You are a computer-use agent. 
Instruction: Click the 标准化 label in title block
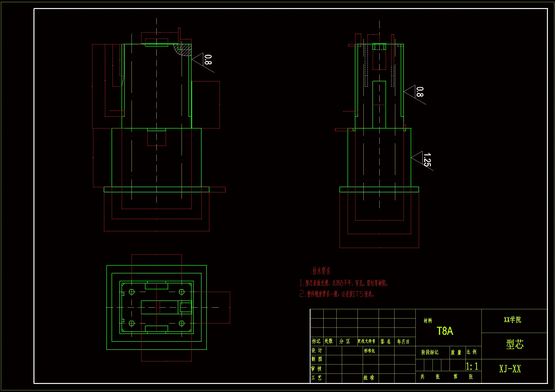pos(369,351)
